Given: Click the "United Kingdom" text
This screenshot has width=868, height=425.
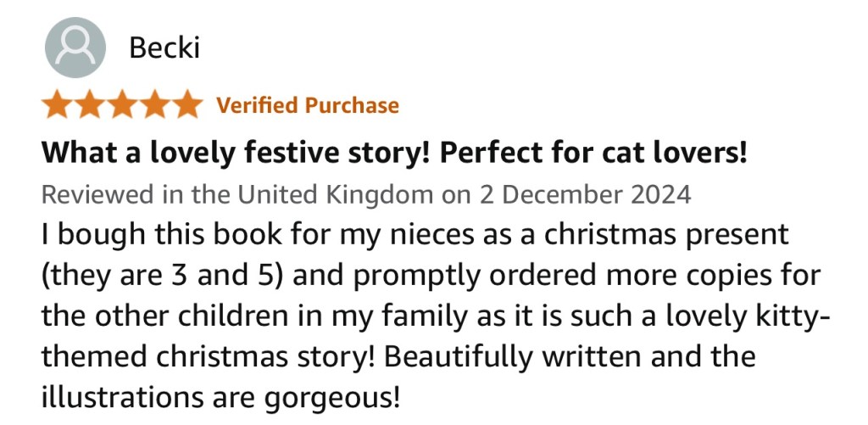Looking at the screenshot, I should [336, 195].
